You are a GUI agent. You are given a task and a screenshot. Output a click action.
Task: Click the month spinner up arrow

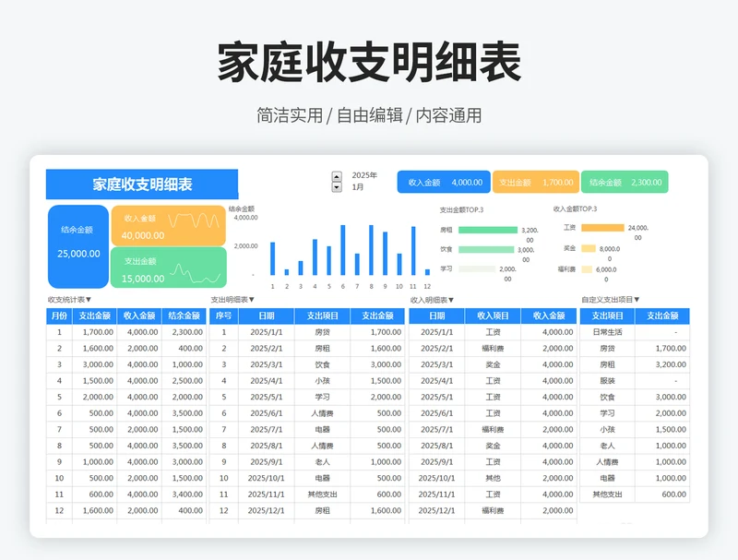pyautogui.click(x=337, y=176)
